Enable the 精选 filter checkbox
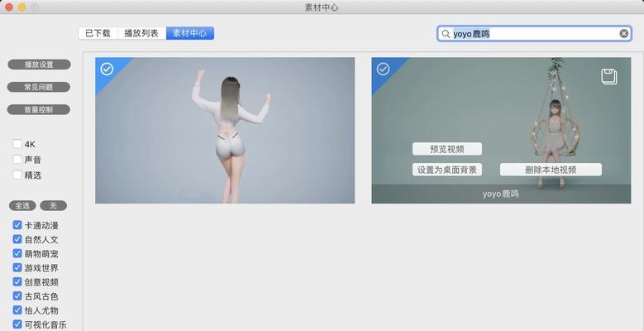The width and height of the screenshot is (644, 331). coord(17,175)
